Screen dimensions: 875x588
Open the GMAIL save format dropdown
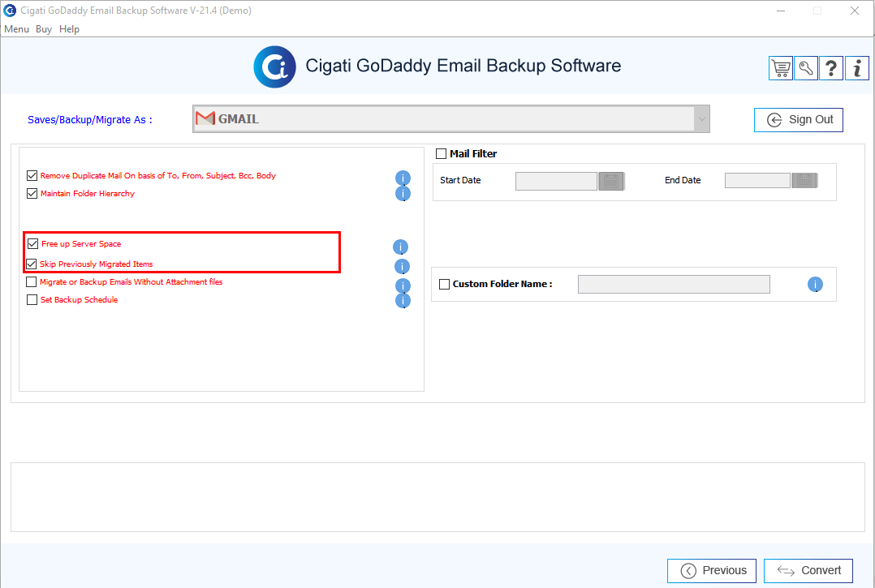point(451,118)
